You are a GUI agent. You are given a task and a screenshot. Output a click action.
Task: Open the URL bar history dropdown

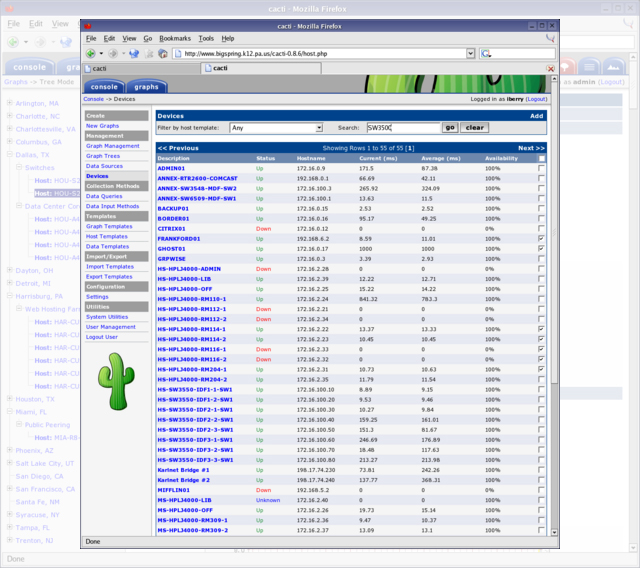tap(471, 53)
